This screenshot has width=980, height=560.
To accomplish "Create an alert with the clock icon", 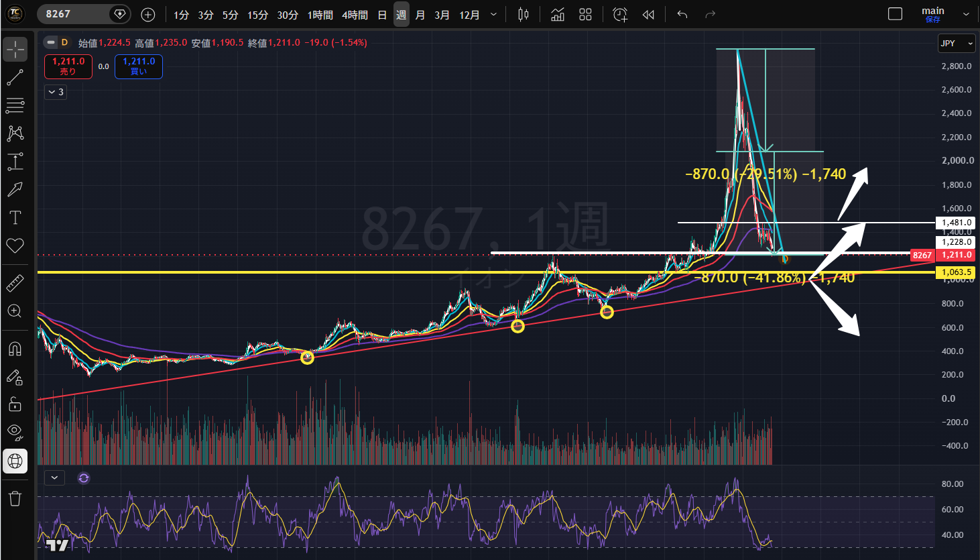I will point(620,14).
